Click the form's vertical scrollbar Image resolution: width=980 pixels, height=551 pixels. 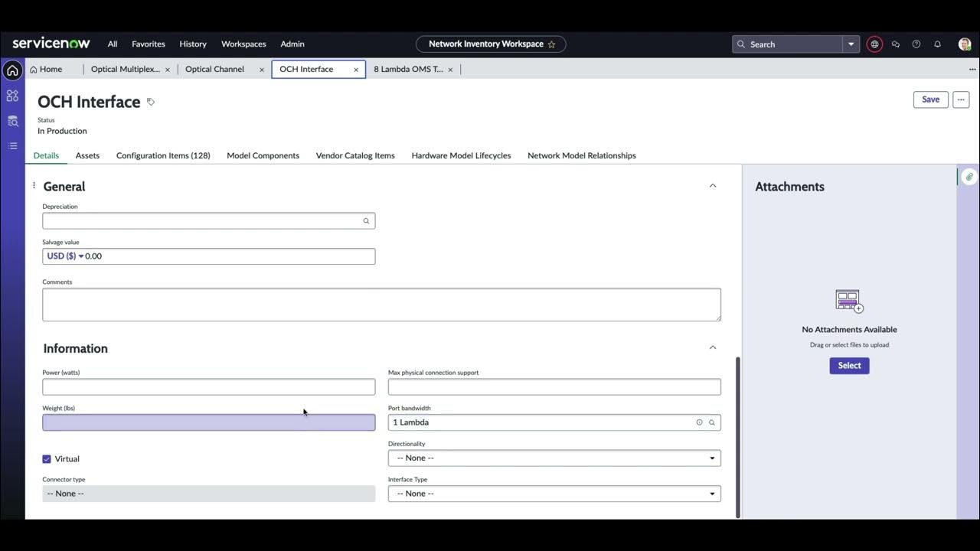point(737,436)
